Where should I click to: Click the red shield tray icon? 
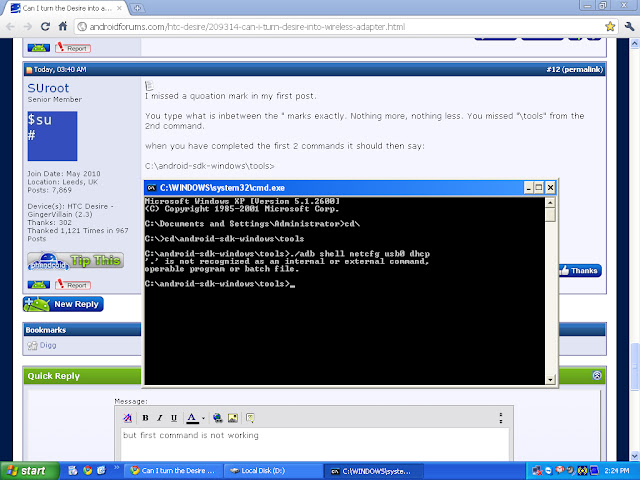tap(560, 470)
